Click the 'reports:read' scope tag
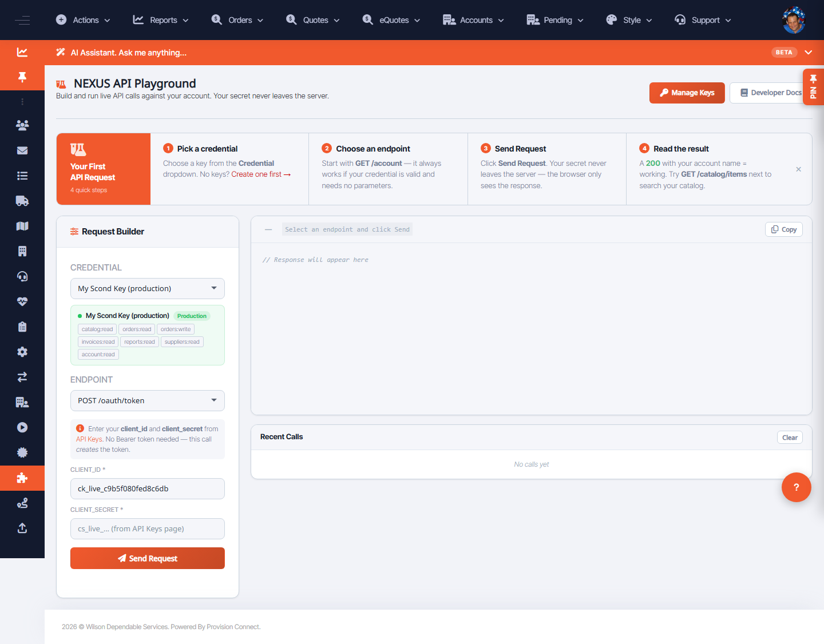Image resolution: width=824 pixels, height=644 pixels. (140, 342)
